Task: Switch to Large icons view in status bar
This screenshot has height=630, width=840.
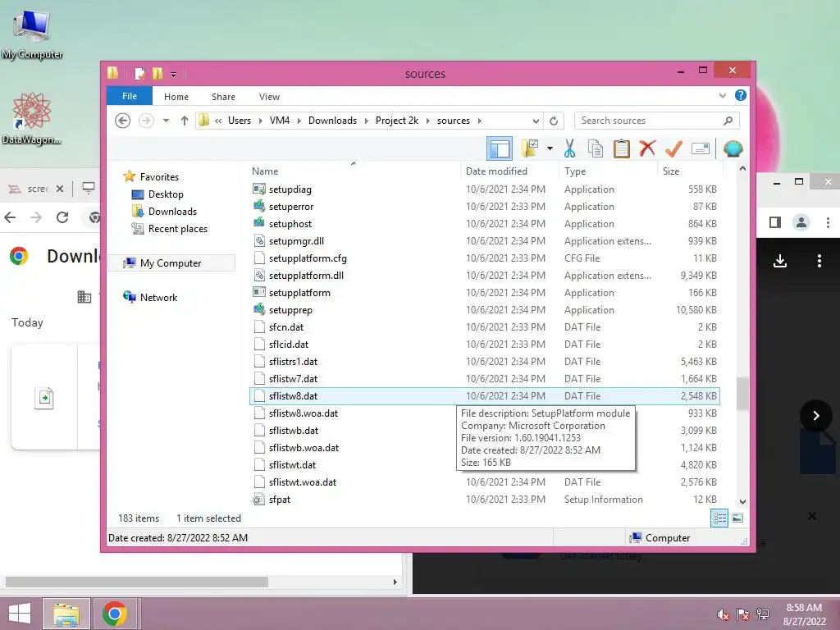Action: 737,518
